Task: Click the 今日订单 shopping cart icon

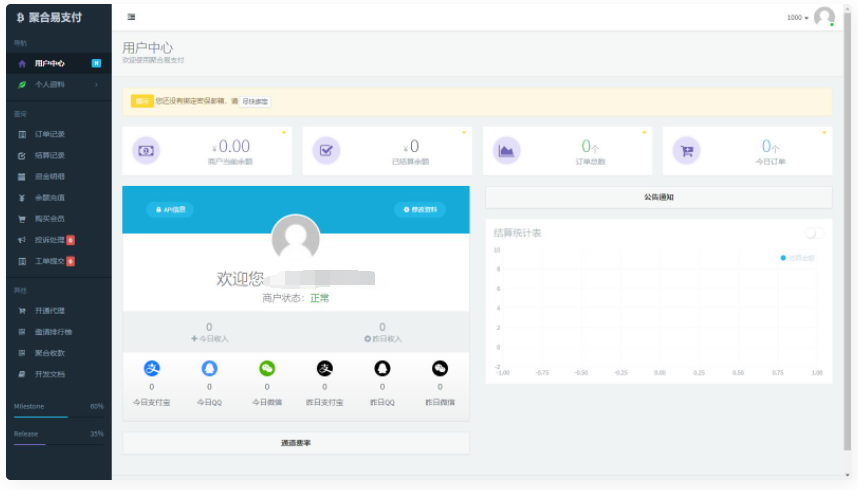Action: (x=686, y=151)
